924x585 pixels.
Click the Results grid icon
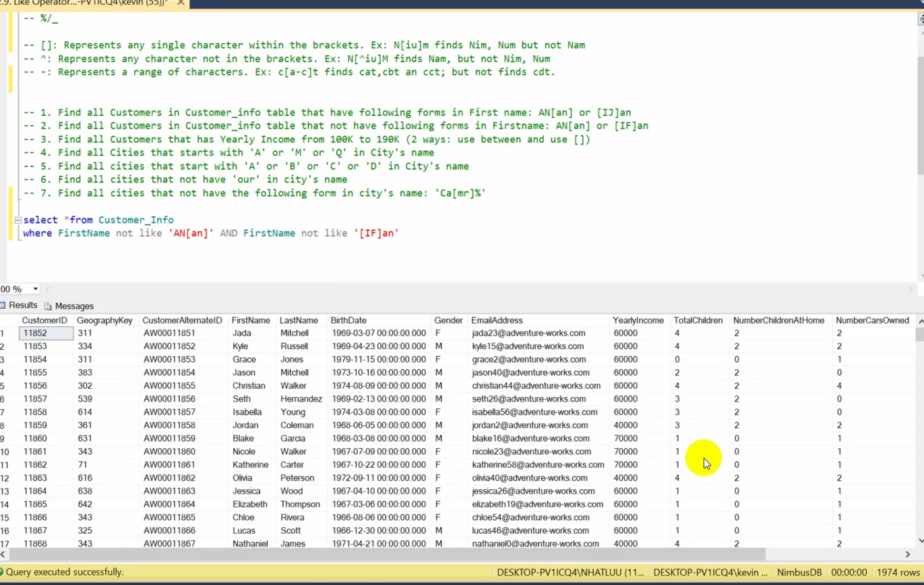click(3, 305)
